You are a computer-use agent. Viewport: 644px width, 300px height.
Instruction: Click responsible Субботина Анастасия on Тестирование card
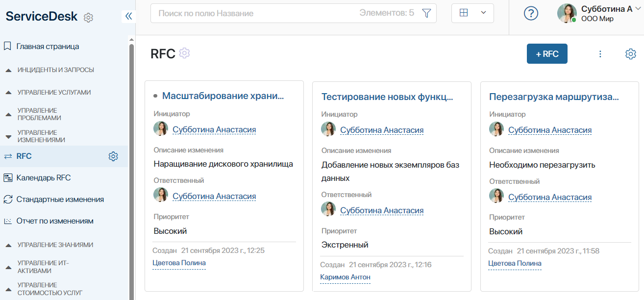tap(382, 211)
